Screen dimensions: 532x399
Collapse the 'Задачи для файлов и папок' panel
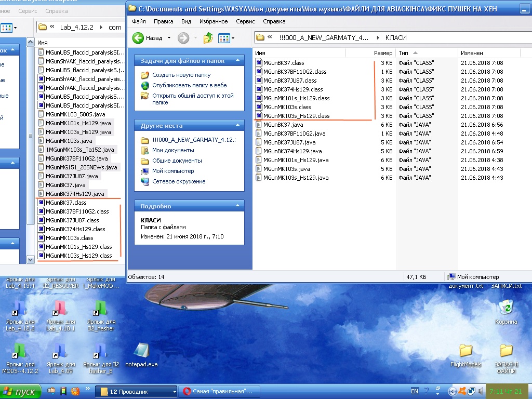pos(238,61)
